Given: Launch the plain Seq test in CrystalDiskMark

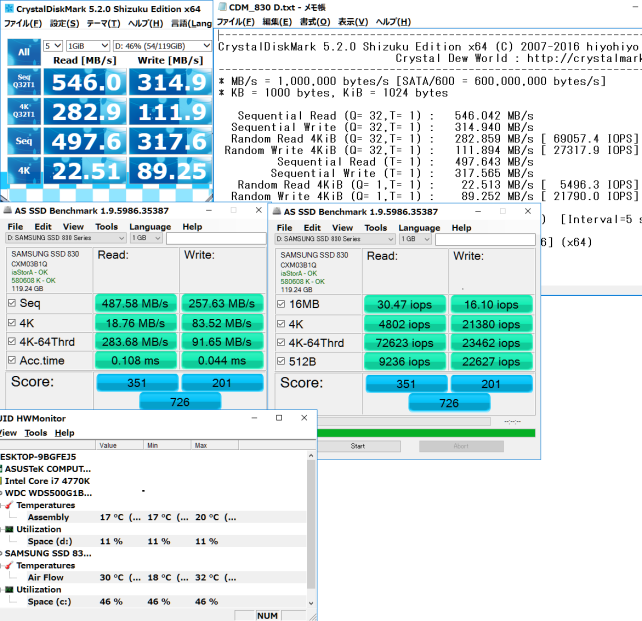Looking at the screenshot, I should coord(21,143).
